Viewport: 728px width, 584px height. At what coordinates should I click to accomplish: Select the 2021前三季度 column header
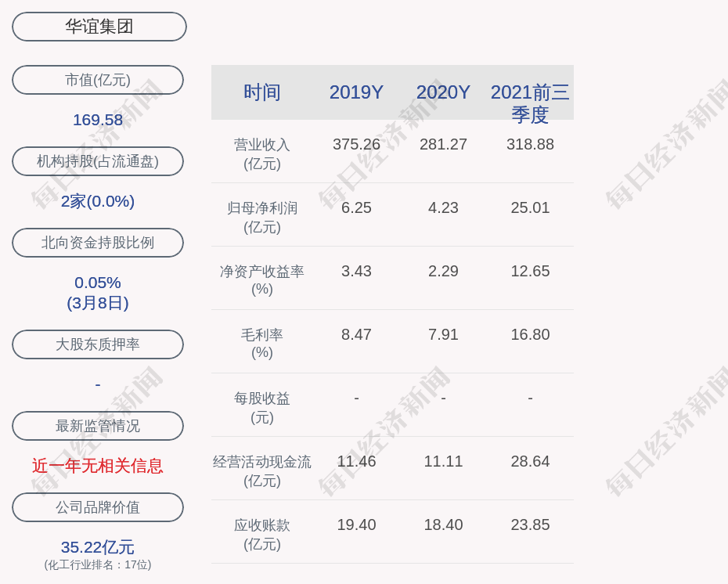530,103
